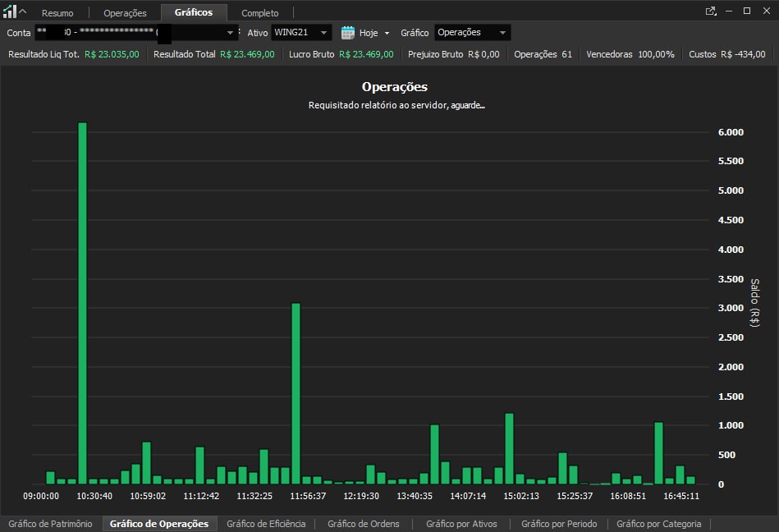Open Gráfico de Ordens tab
The width and height of the screenshot is (779, 532).
point(364,524)
